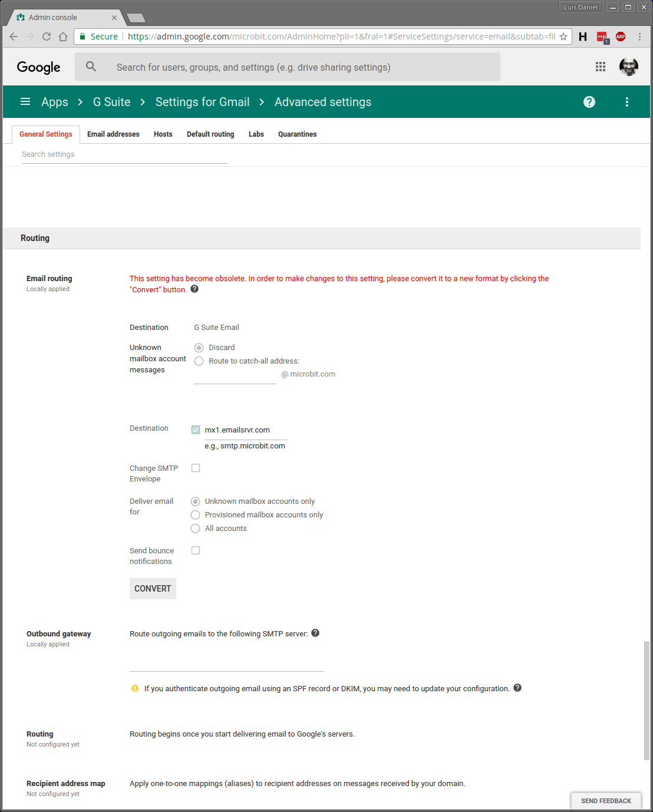Viewport: 653px width, 812px height.
Task: Switch to the General Settings tab
Action: [46, 134]
